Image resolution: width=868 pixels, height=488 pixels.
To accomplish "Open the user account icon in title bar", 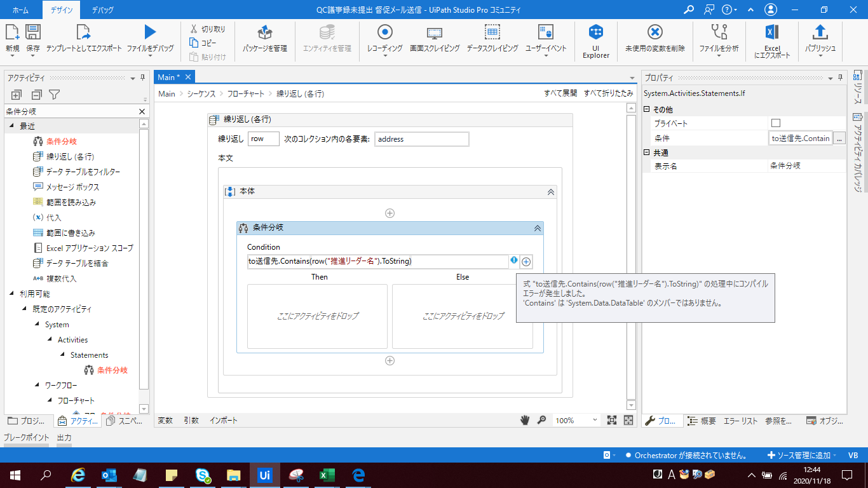I will click(x=771, y=10).
